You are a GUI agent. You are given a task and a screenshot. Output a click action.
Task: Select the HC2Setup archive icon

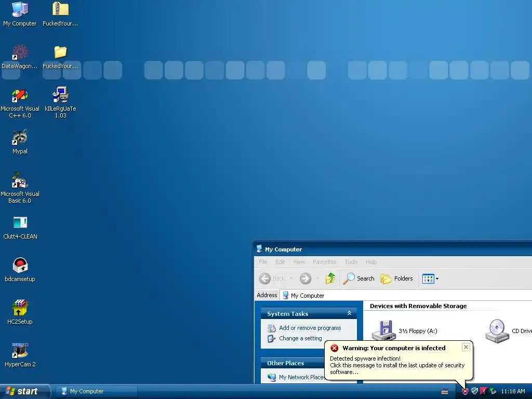click(20, 312)
